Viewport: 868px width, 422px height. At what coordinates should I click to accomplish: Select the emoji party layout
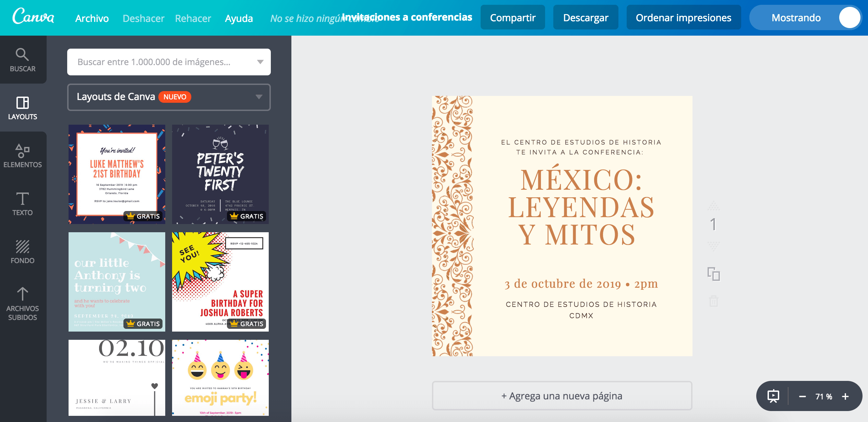220,378
